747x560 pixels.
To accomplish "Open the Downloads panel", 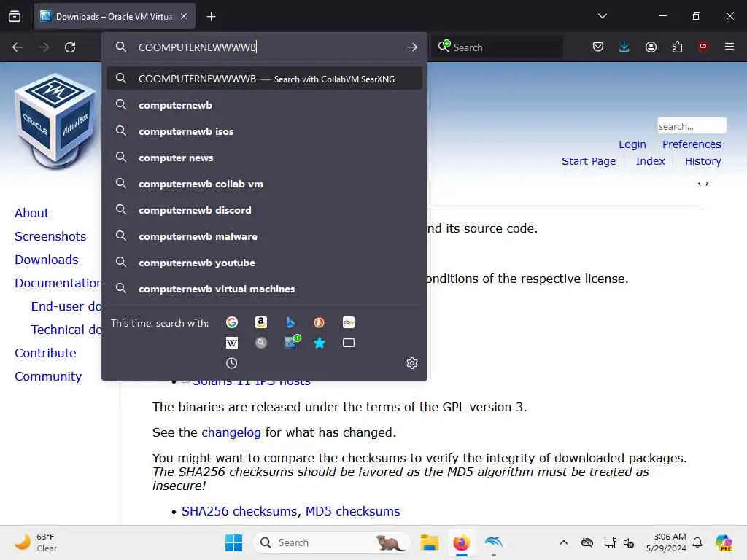I will click(624, 47).
